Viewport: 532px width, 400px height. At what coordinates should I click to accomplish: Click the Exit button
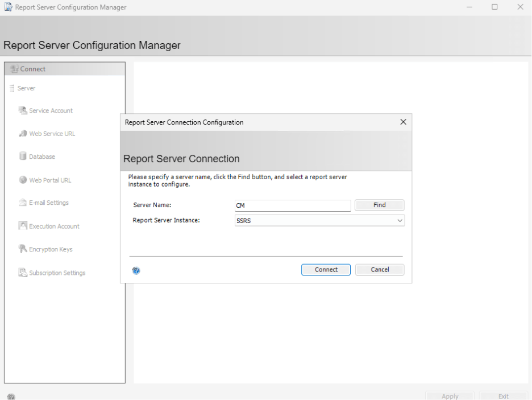click(502, 396)
